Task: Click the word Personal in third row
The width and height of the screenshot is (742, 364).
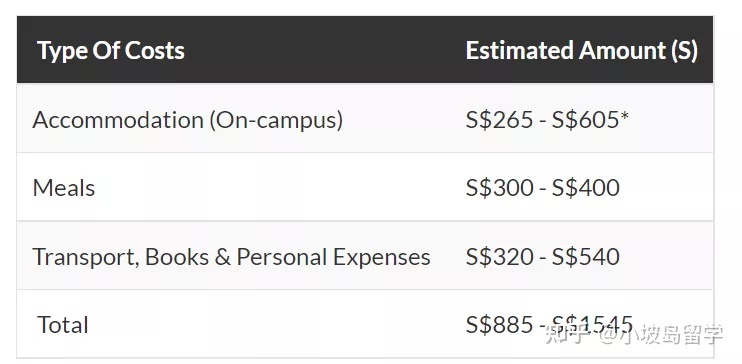Action: click(x=282, y=257)
